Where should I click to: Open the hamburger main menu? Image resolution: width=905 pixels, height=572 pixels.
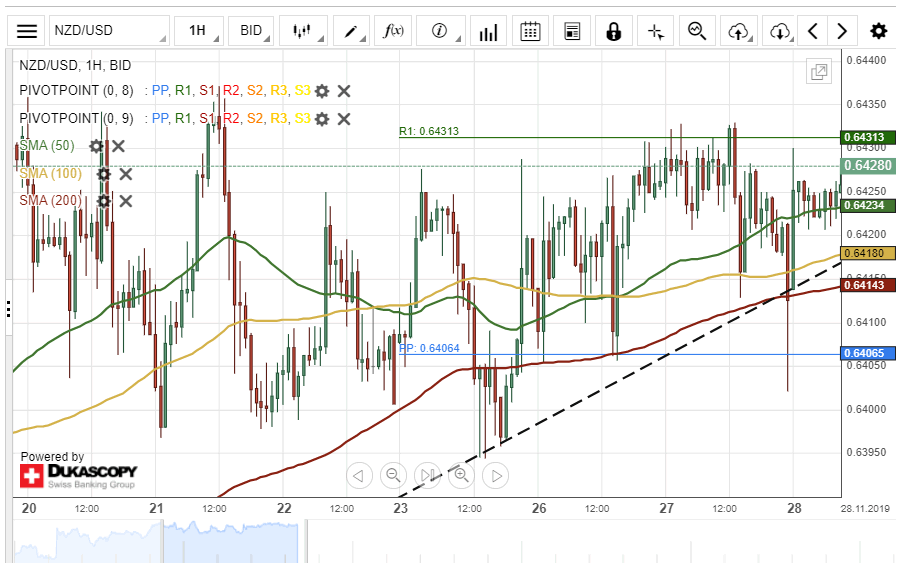(x=28, y=31)
